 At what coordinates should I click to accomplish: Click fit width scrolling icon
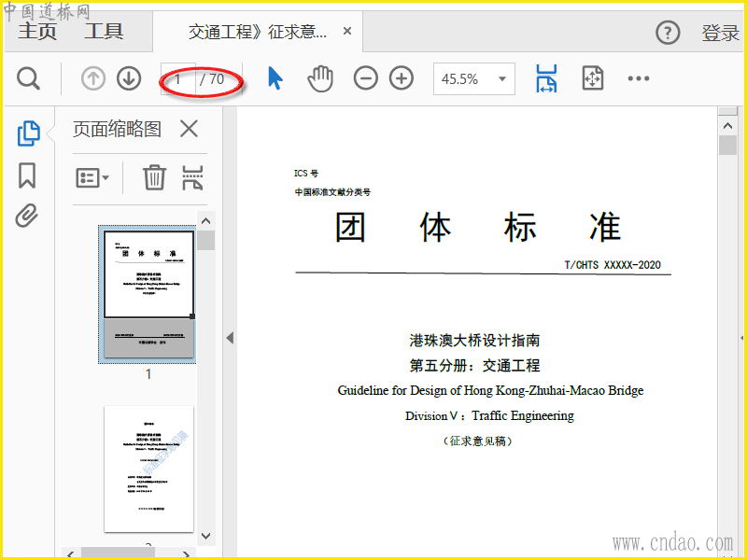point(546,78)
